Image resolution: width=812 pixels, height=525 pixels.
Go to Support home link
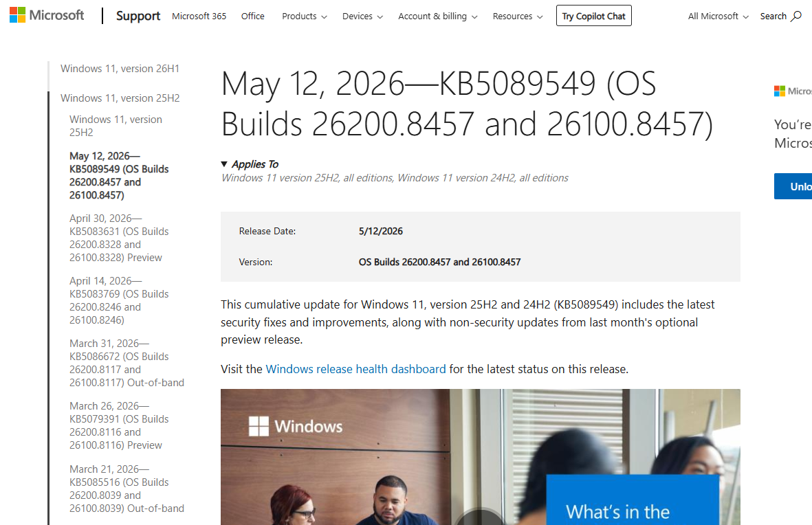(138, 16)
